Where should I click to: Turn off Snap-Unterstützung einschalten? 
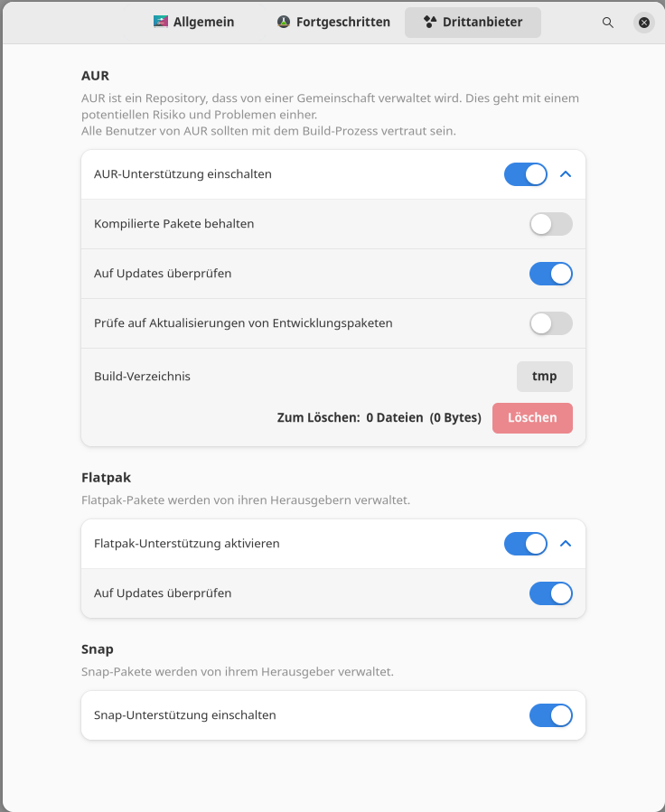point(551,715)
